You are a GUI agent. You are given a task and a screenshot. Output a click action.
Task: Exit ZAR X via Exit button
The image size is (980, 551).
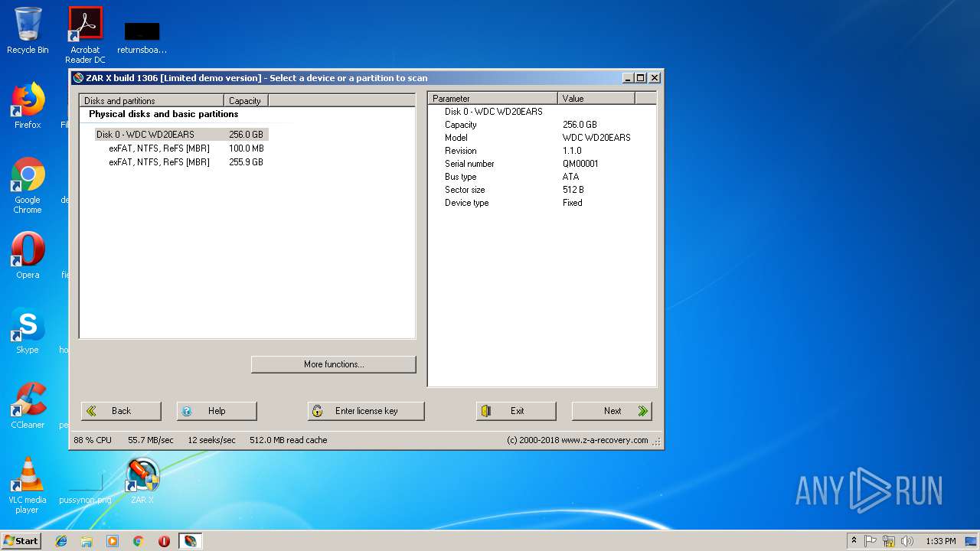[x=516, y=411]
